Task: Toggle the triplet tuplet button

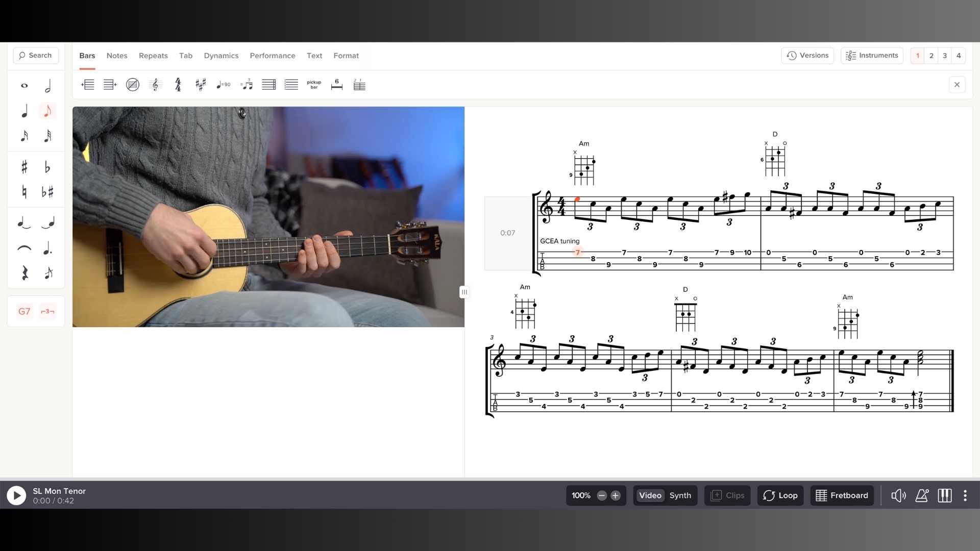Action: pyautogui.click(x=47, y=311)
